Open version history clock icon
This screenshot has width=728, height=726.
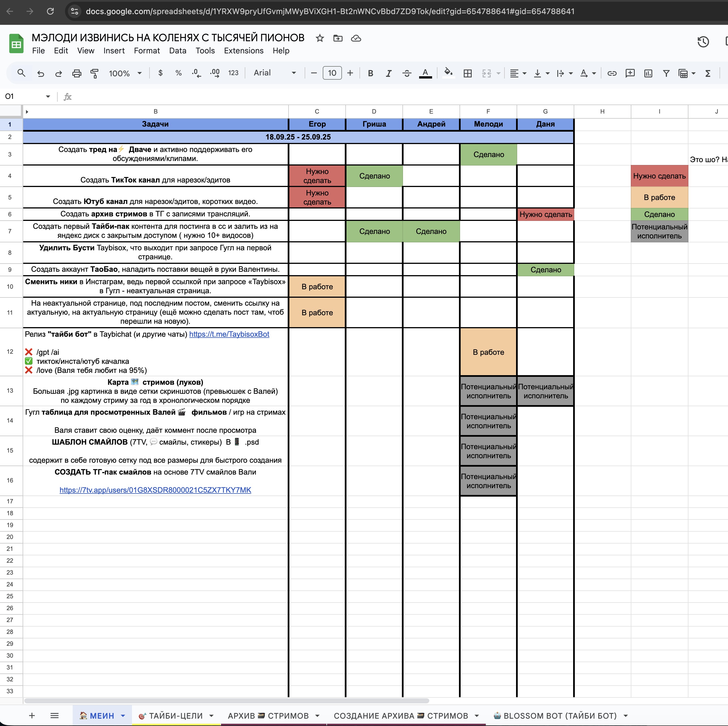tap(703, 42)
